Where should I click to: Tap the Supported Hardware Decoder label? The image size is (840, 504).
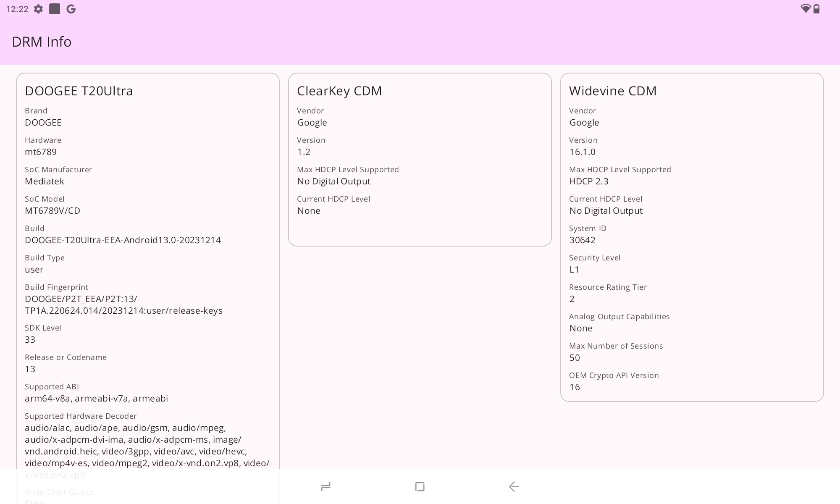[x=81, y=416]
